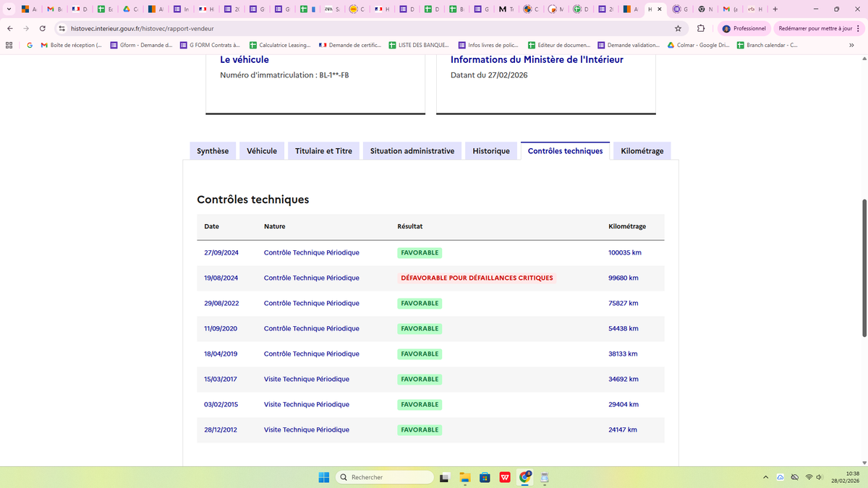868x488 pixels.
Task: Open the Chrome apps grid icon
Action: [9, 45]
